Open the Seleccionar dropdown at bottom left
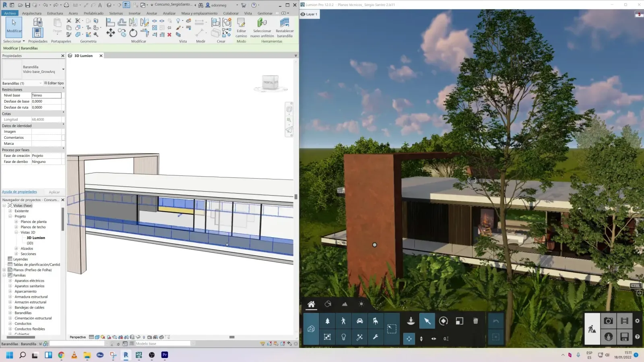644x362 pixels. 23,41
